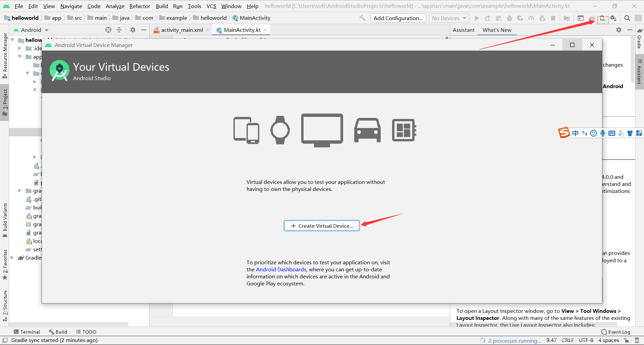
Task: Toggle Sogou Chinese input mode
Action: pyautogui.click(x=576, y=133)
